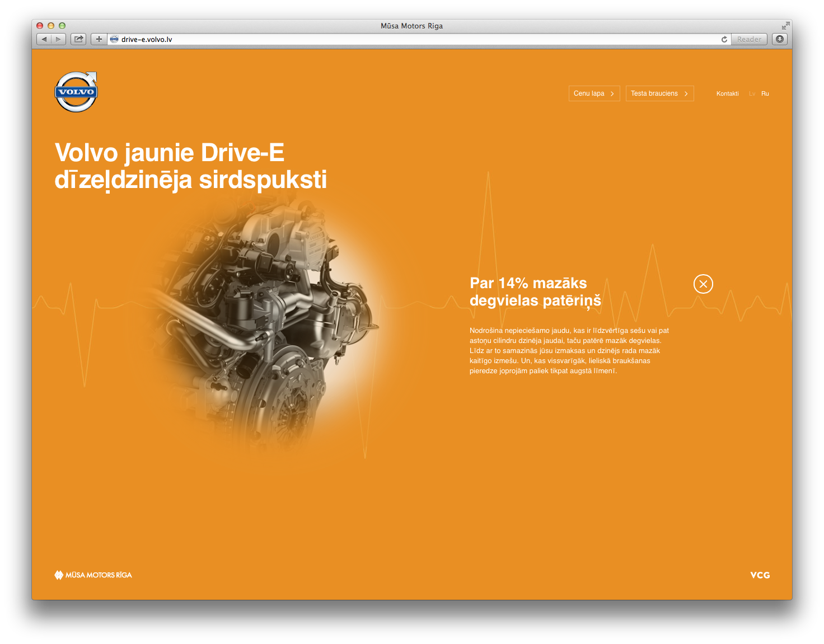Image resolution: width=824 pixels, height=644 pixels.
Task: Click the plus add bookmark button
Action: pyautogui.click(x=99, y=39)
